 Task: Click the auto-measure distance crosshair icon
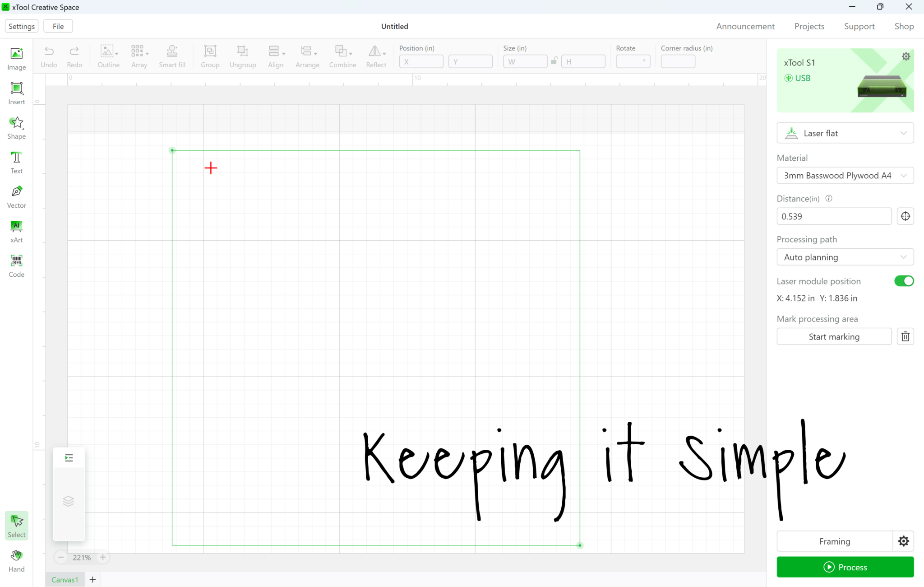pyautogui.click(x=905, y=216)
